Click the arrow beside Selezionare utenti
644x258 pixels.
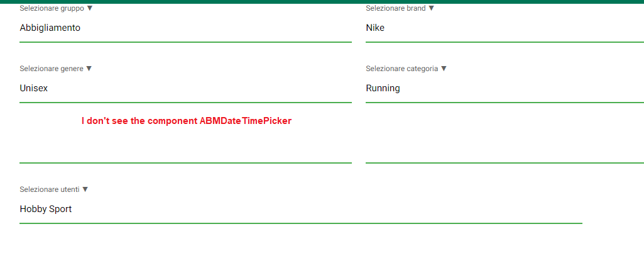point(85,189)
